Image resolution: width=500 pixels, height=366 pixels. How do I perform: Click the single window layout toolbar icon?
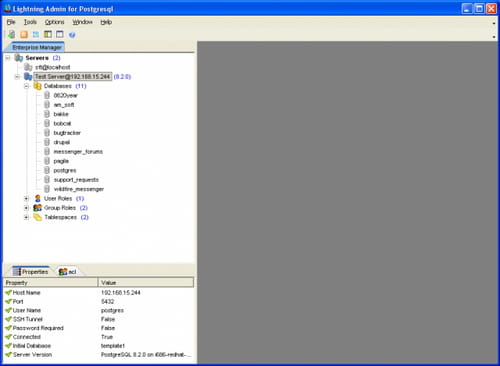[x=60, y=34]
